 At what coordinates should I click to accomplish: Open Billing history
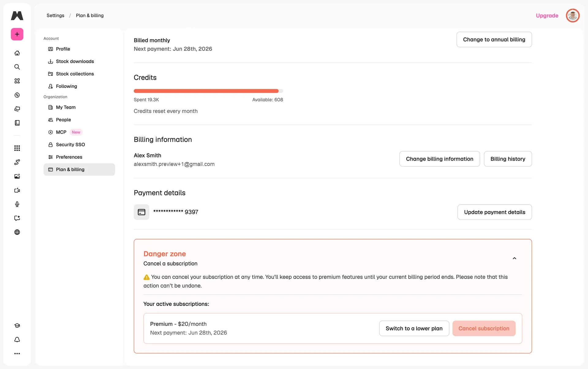(x=508, y=159)
